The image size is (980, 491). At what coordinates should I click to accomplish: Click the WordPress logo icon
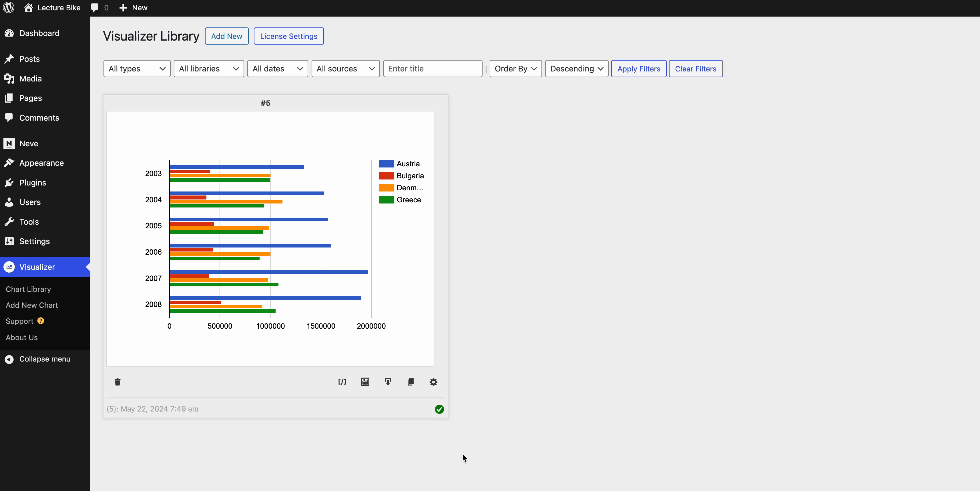coord(9,8)
